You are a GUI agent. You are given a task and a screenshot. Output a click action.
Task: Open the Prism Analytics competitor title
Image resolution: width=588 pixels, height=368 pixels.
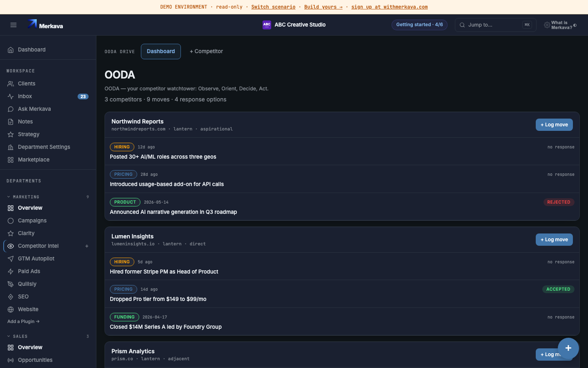pyautogui.click(x=133, y=351)
